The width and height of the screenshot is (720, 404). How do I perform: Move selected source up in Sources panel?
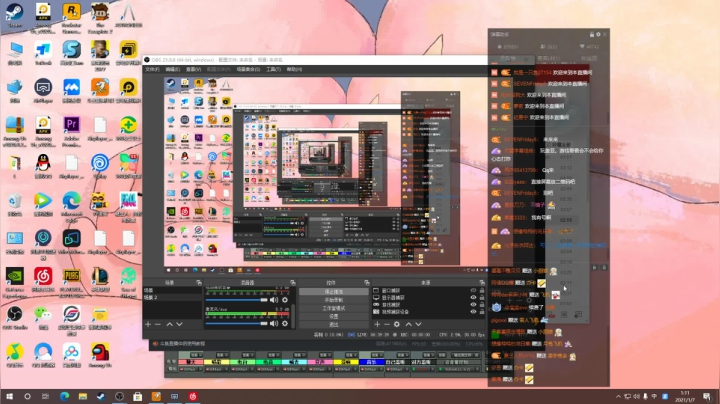pyautogui.click(x=408, y=324)
